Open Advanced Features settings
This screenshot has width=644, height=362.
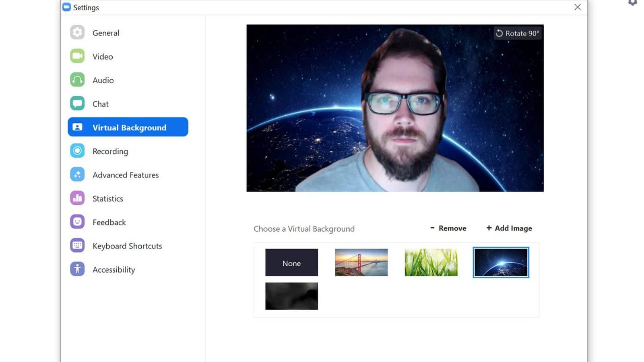click(128, 175)
